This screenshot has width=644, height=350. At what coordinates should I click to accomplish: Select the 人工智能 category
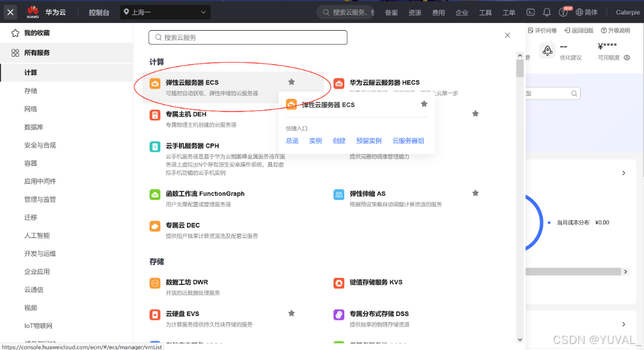(x=37, y=235)
